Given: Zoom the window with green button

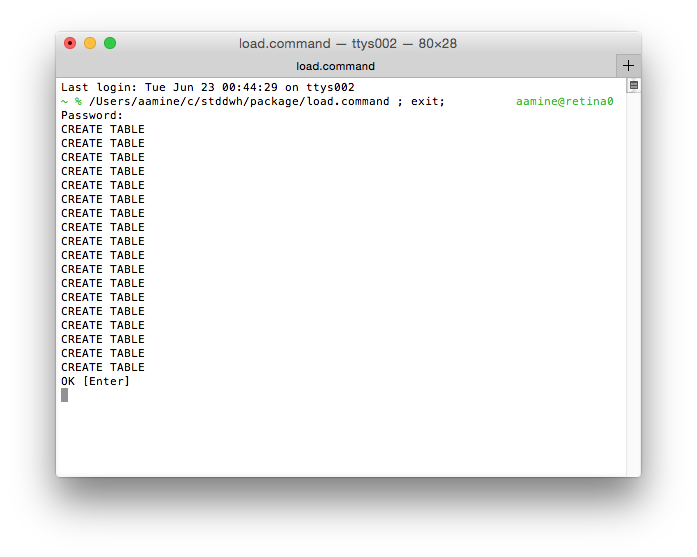Looking at the screenshot, I should (110, 43).
